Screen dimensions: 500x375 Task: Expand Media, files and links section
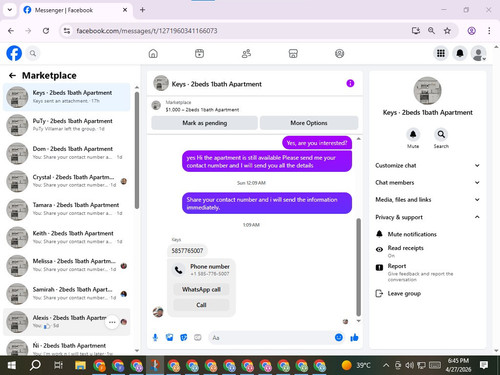tap(427, 200)
